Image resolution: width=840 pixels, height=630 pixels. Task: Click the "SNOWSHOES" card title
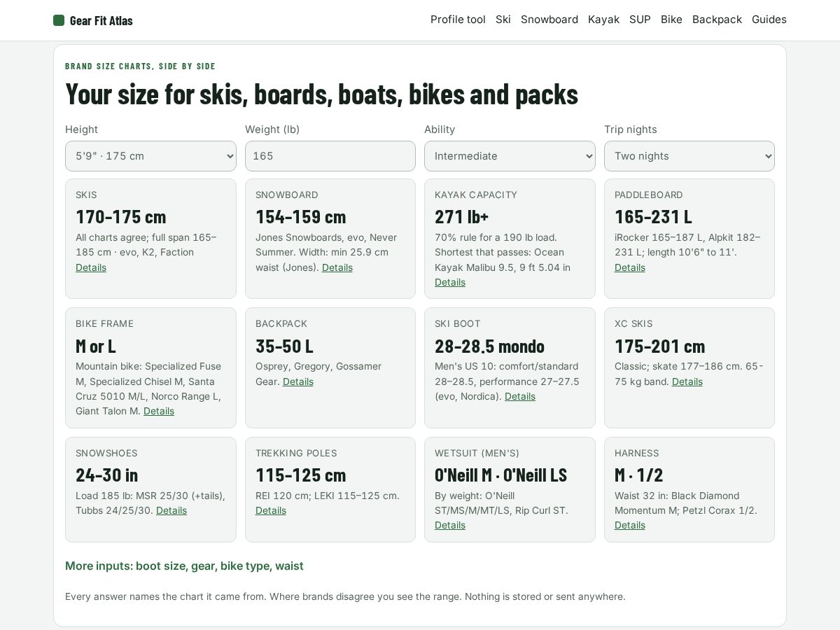pos(106,453)
